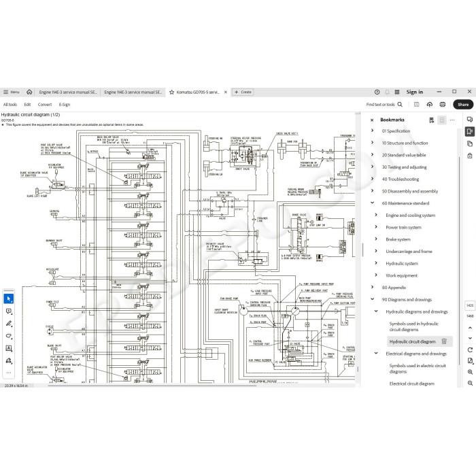
Task: Select the add comment tool
Action: (x=8, y=311)
